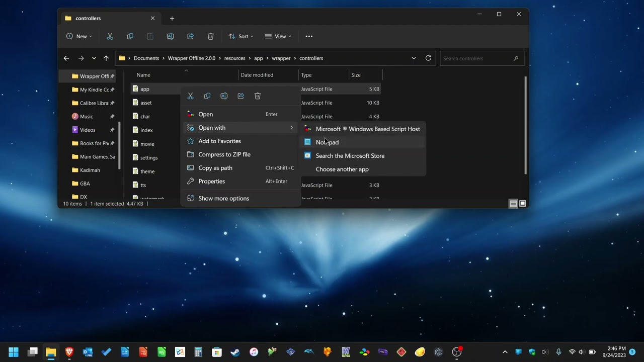This screenshot has height=362, width=644.
Task: Click the toolbar Share icon
Action: (x=190, y=36)
